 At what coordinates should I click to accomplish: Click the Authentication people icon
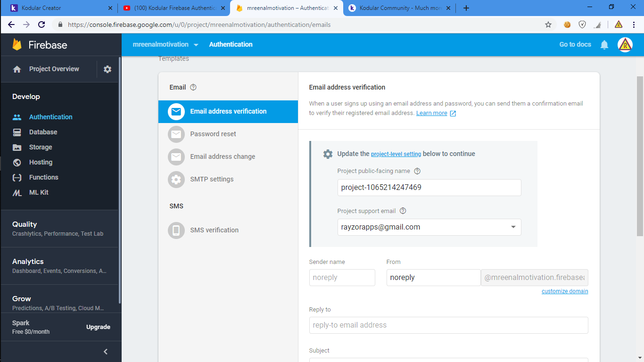[17, 117]
